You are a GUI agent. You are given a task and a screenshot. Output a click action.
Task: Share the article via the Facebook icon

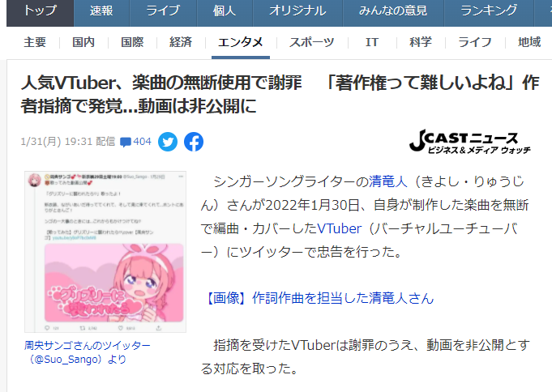click(194, 142)
